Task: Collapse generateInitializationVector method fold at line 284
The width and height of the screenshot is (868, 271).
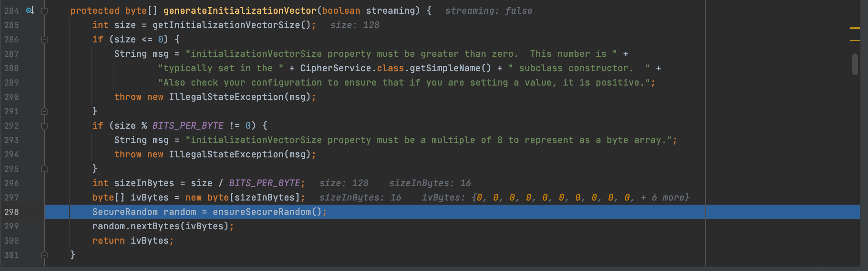Action: tap(44, 11)
